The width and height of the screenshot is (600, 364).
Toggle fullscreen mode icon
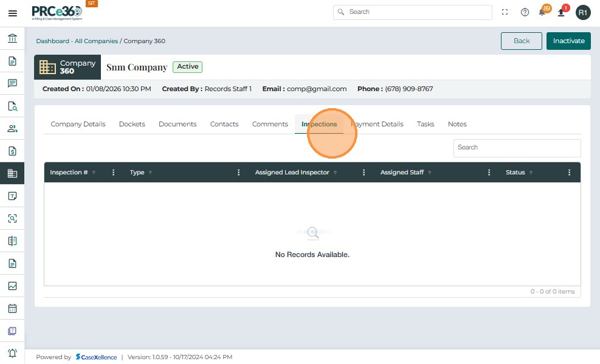point(505,12)
